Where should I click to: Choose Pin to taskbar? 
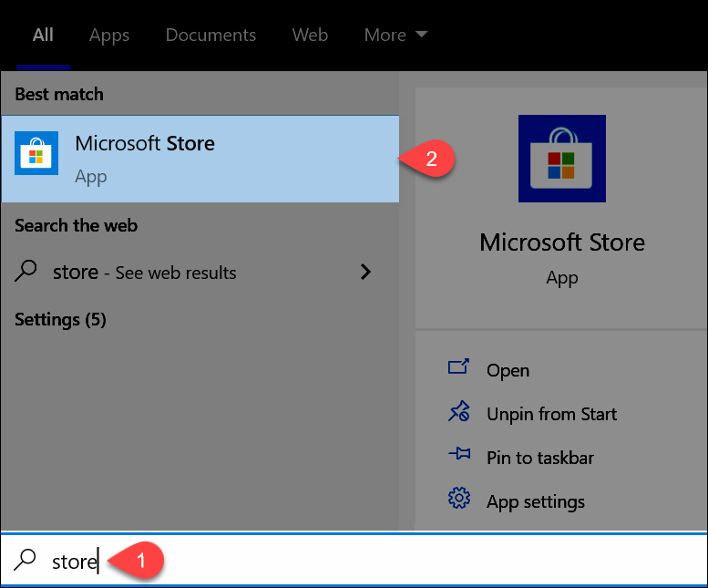click(540, 458)
